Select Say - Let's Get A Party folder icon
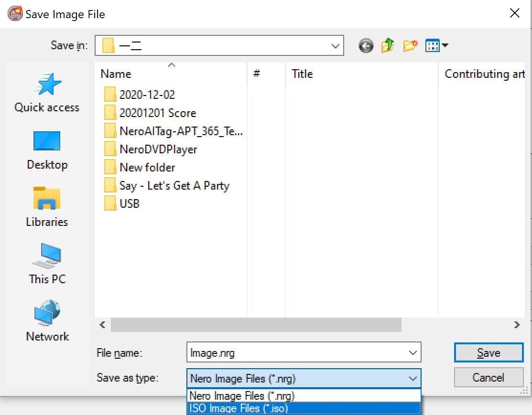532x415 pixels. pyautogui.click(x=110, y=185)
